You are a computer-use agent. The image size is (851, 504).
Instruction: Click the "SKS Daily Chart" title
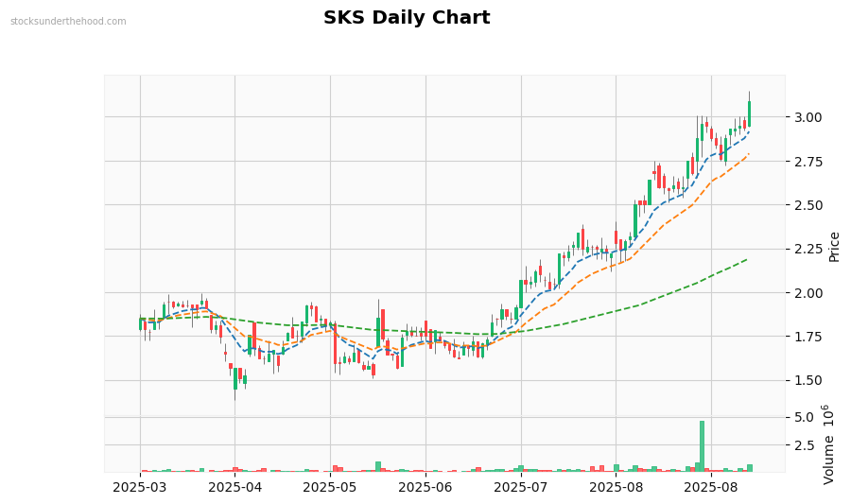point(407,17)
